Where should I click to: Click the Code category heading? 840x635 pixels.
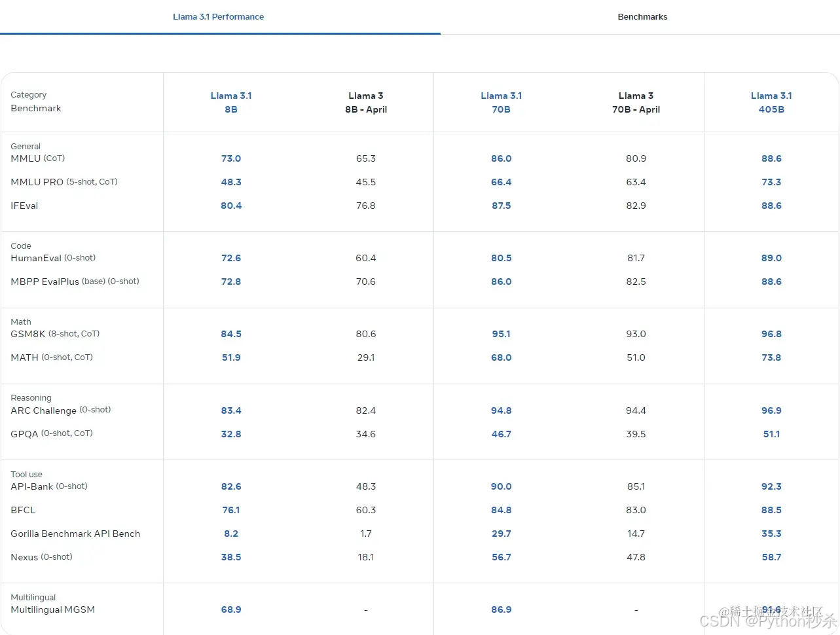(x=21, y=246)
